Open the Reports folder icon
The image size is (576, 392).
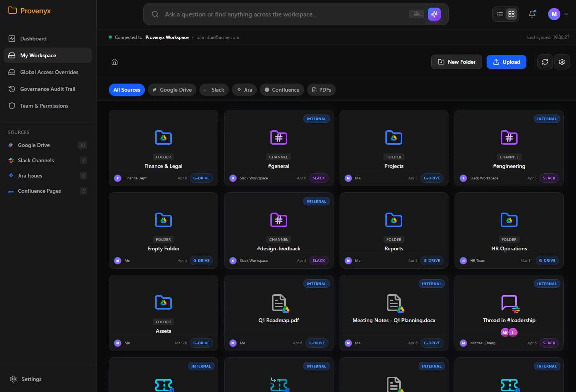pyautogui.click(x=394, y=220)
